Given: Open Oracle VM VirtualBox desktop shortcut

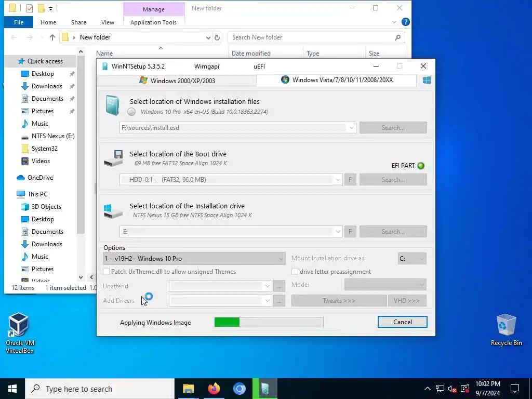Looking at the screenshot, I should (19, 333).
